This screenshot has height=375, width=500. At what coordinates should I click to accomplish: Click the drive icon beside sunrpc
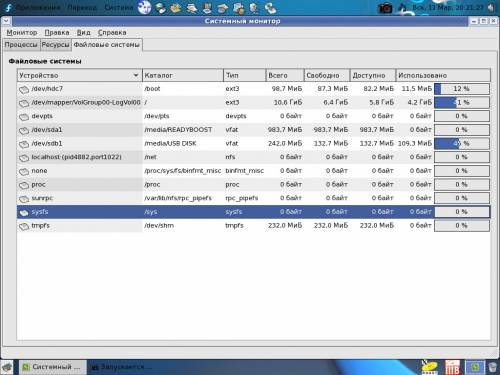point(24,199)
